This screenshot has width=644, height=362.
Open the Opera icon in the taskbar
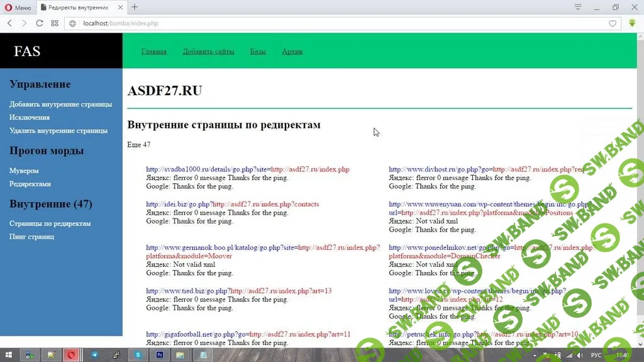(x=72, y=354)
